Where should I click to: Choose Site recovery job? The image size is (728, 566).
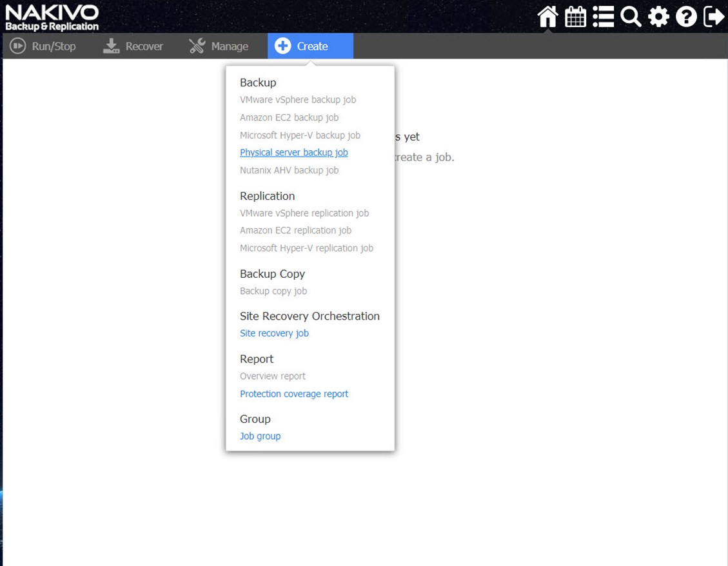coord(275,333)
